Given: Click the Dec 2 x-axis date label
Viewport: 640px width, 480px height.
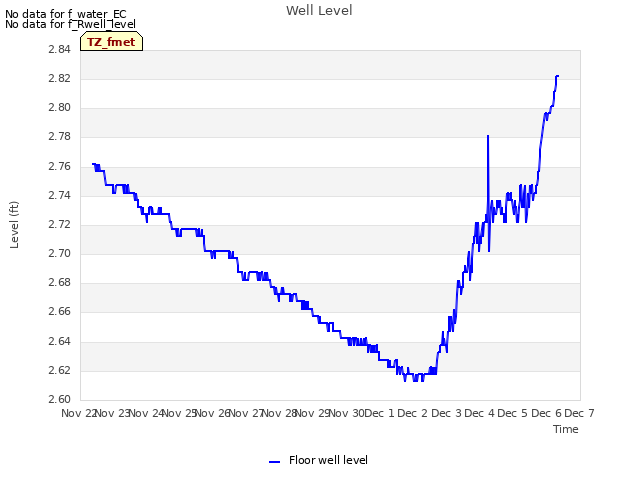Looking at the screenshot, I should click(x=413, y=413).
